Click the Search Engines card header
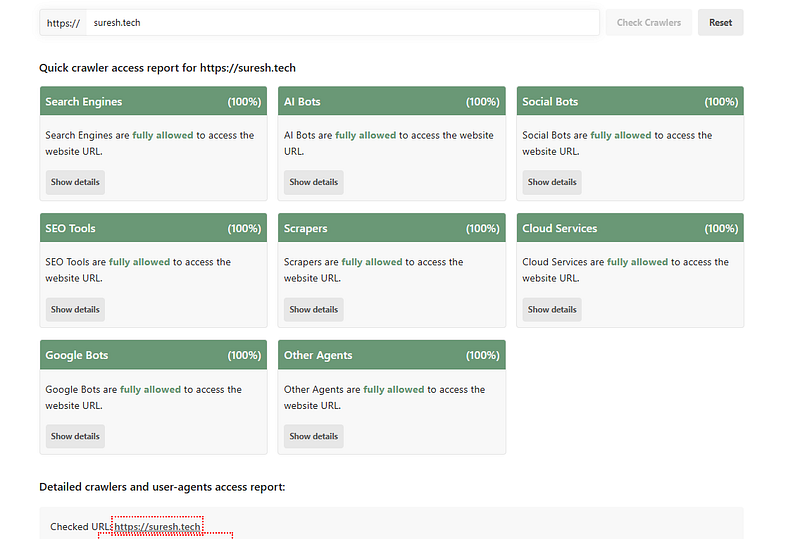The width and height of the screenshot is (800, 539). 153,101
